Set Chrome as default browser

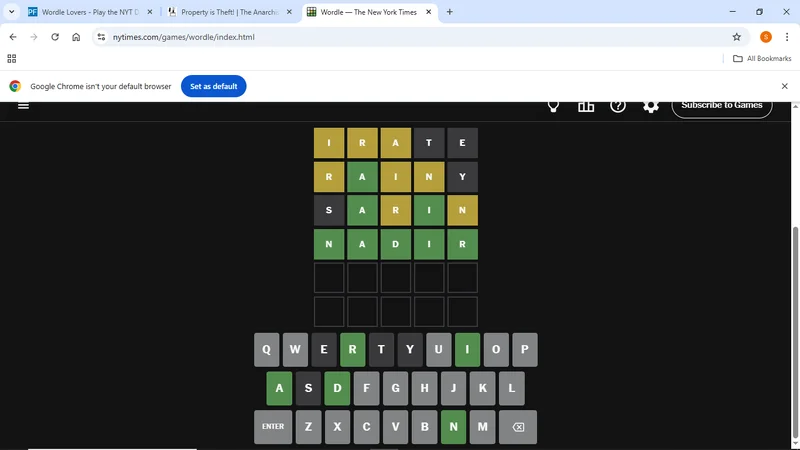213,86
